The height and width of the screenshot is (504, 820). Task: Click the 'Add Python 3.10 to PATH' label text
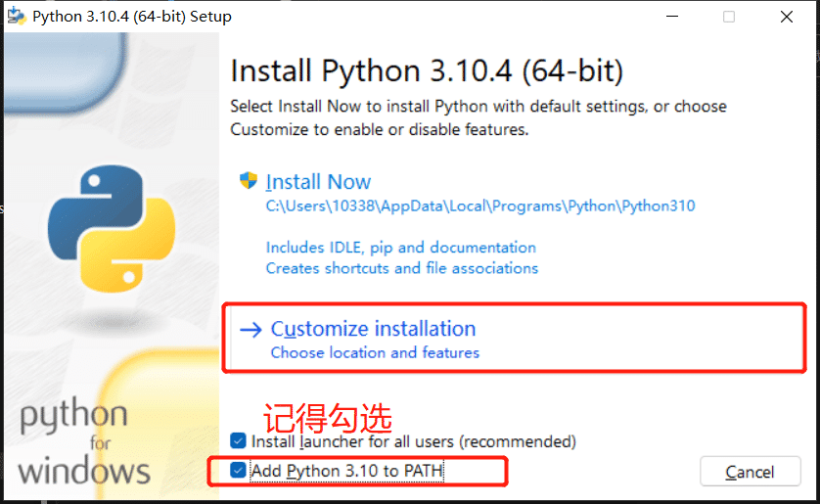[346, 471]
